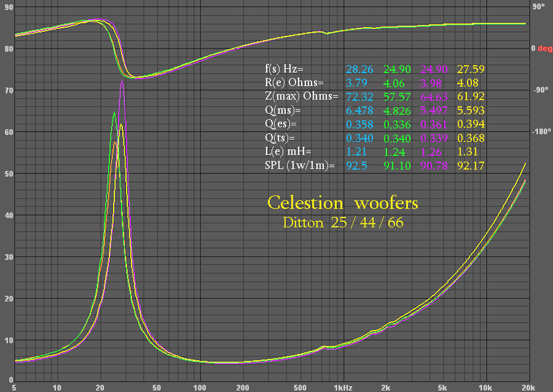Click the 'Z(max) Ohms=' label
The height and width of the screenshot is (392, 553).
(302, 96)
